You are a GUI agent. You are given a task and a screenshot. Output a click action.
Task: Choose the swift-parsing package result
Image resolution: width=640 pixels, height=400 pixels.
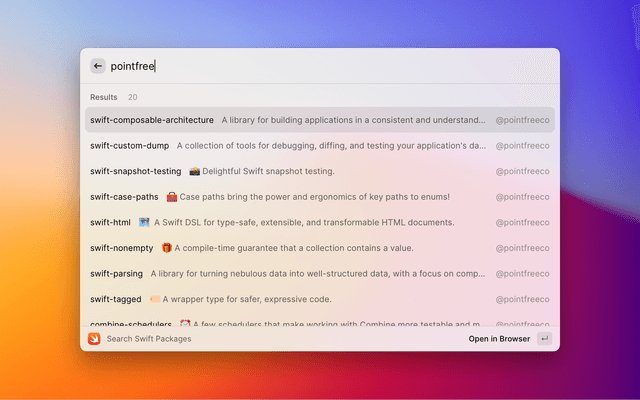(116, 273)
